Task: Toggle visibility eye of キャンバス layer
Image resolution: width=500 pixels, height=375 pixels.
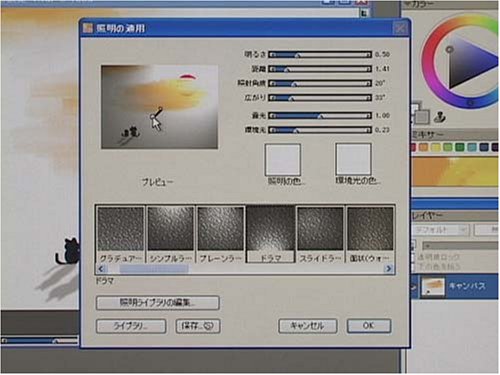Action: (414, 286)
